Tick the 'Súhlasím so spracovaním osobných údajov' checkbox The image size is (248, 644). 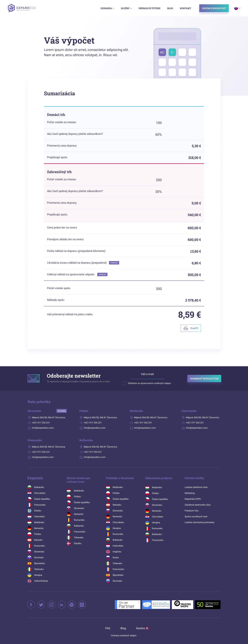pos(125,383)
